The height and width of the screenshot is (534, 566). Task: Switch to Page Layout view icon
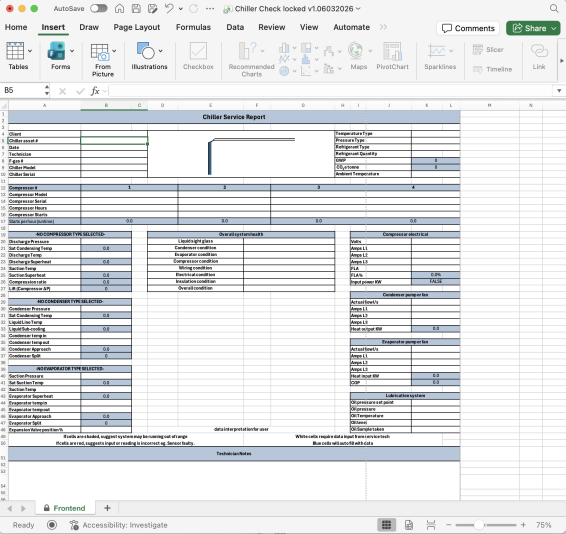(x=409, y=525)
